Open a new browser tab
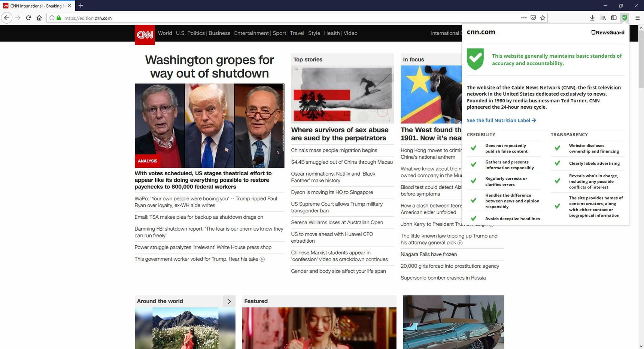 click(x=80, y=6)
